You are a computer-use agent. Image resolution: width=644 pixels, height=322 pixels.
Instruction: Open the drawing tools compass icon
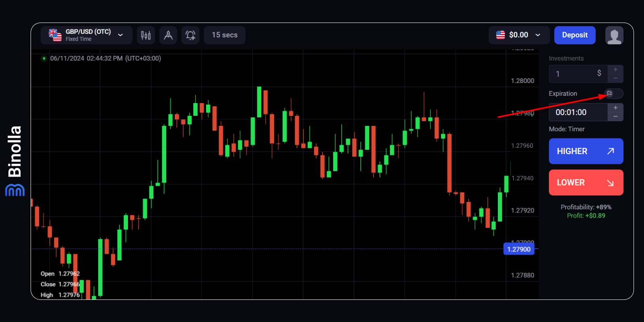168,35
